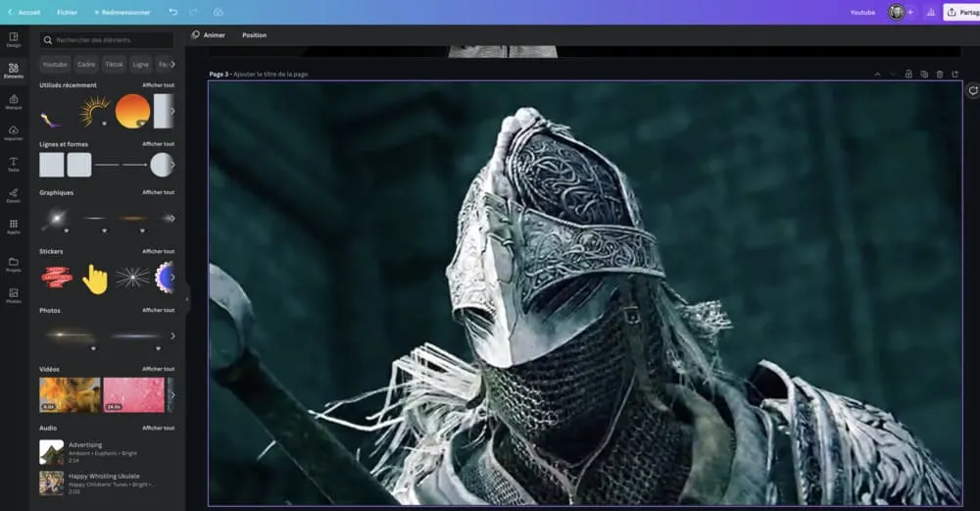Open the Marque sidebar tab
This screenshot has width=980, height=511.
pyautogui.click(x=13, y=101)
